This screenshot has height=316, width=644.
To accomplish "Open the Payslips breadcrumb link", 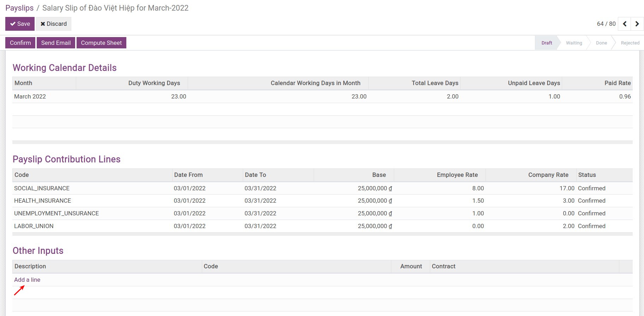I will [19, 8].
